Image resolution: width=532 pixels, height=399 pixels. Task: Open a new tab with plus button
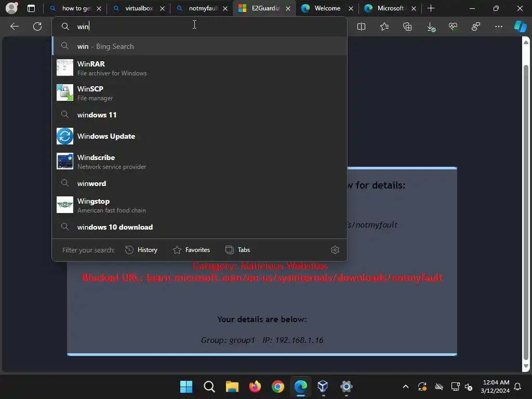431,8
